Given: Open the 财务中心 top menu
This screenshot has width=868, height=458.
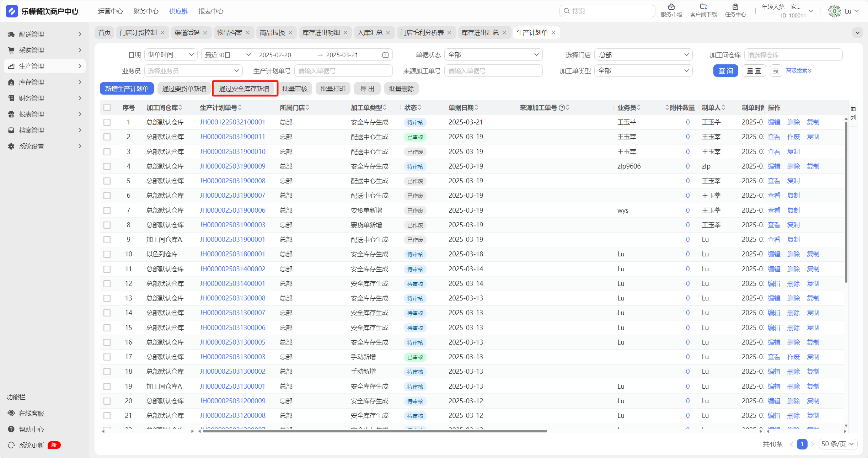Looking at the screenshot, I should point(146,11).
